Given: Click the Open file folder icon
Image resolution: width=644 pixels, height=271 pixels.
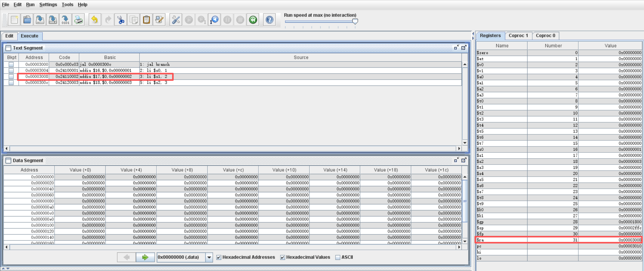Looking at the screenshot, I should pos(27,20).
